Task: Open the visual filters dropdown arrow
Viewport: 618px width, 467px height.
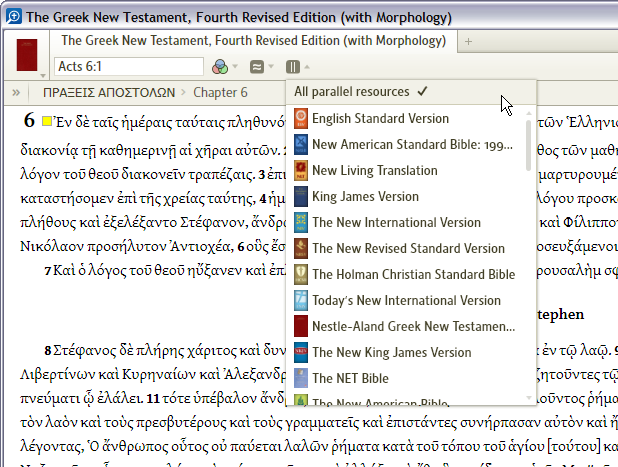Action: [x=235, y=67]
